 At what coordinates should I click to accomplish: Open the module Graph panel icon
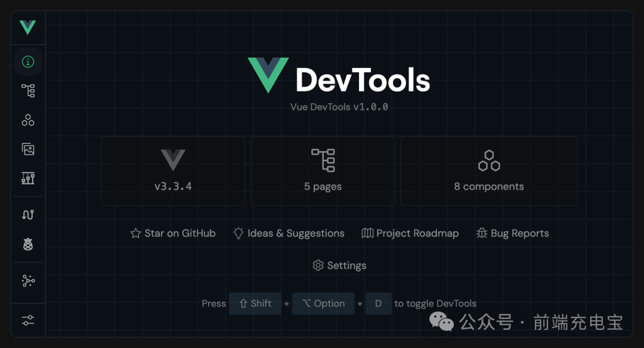click(x=27, y=280)
